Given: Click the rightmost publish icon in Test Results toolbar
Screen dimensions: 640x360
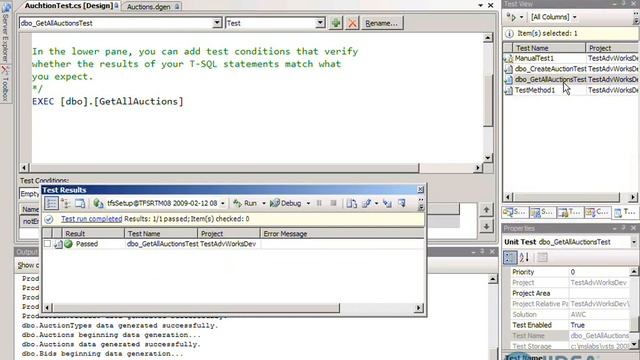Looking at the screenshot, I should coord(402,203).
